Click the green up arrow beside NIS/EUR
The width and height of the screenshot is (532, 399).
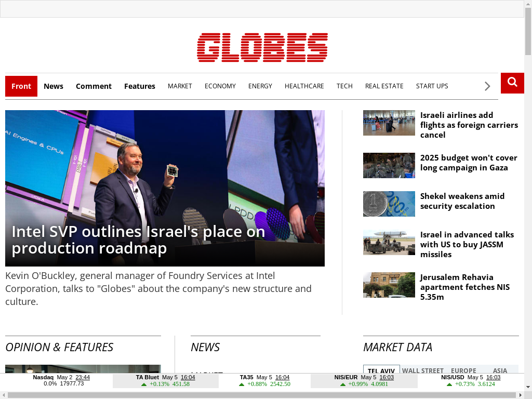tap(343, 384)
